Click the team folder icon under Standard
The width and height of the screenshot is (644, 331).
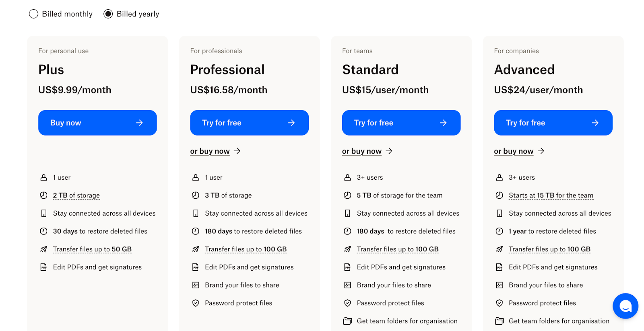347,321
